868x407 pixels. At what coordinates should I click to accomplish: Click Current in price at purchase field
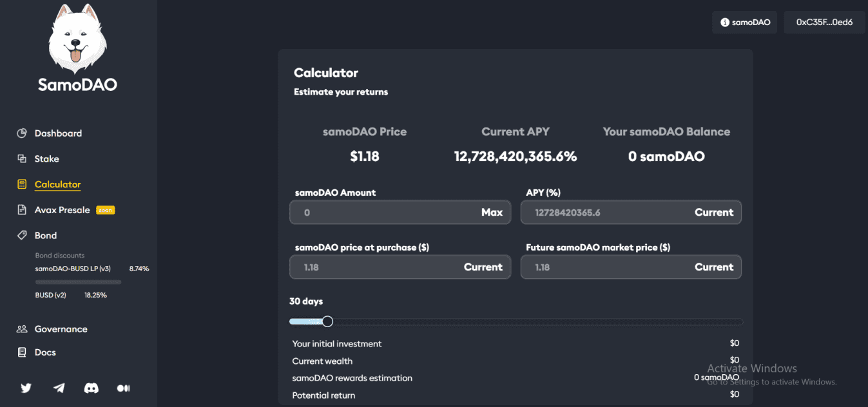tap(483, 267)
